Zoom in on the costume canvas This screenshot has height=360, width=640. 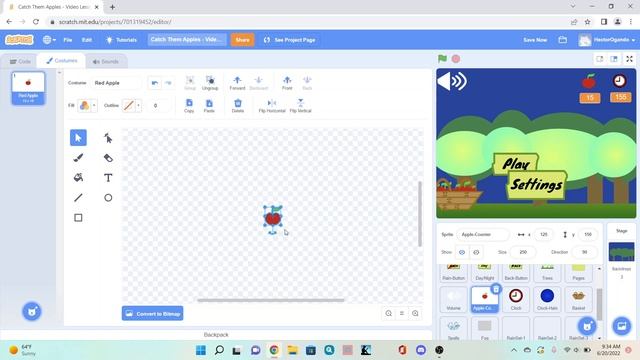point(415,313)
